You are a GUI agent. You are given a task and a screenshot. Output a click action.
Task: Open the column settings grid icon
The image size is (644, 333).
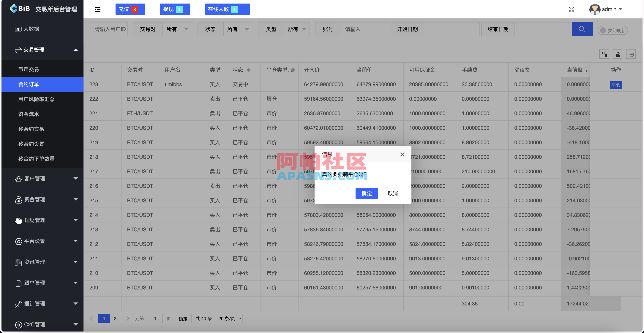(x=604, y=54)
